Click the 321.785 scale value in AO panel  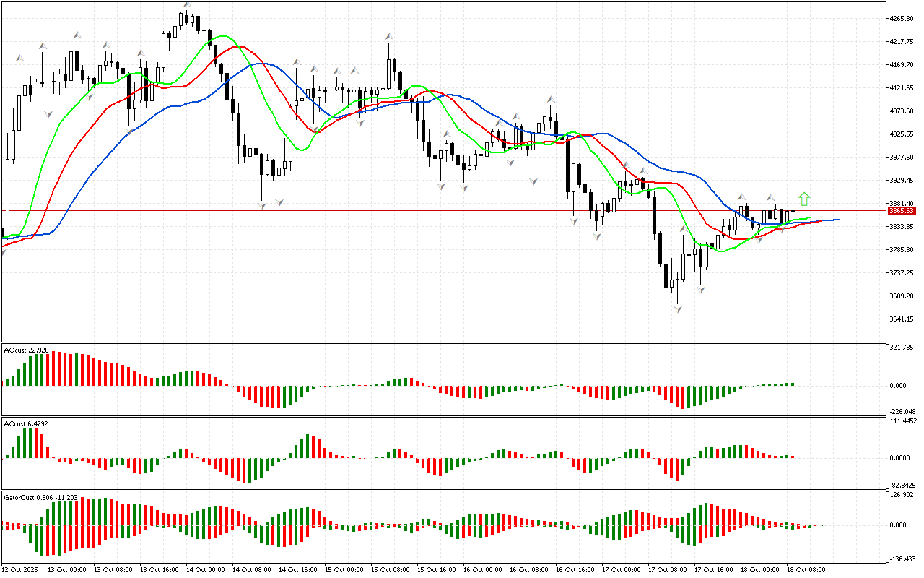click(903, 348)
